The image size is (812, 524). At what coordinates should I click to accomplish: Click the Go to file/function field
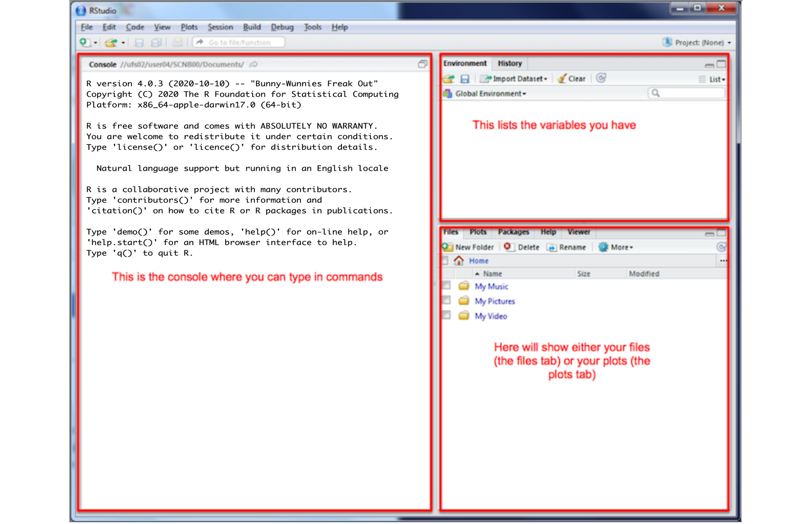(239, 42)
